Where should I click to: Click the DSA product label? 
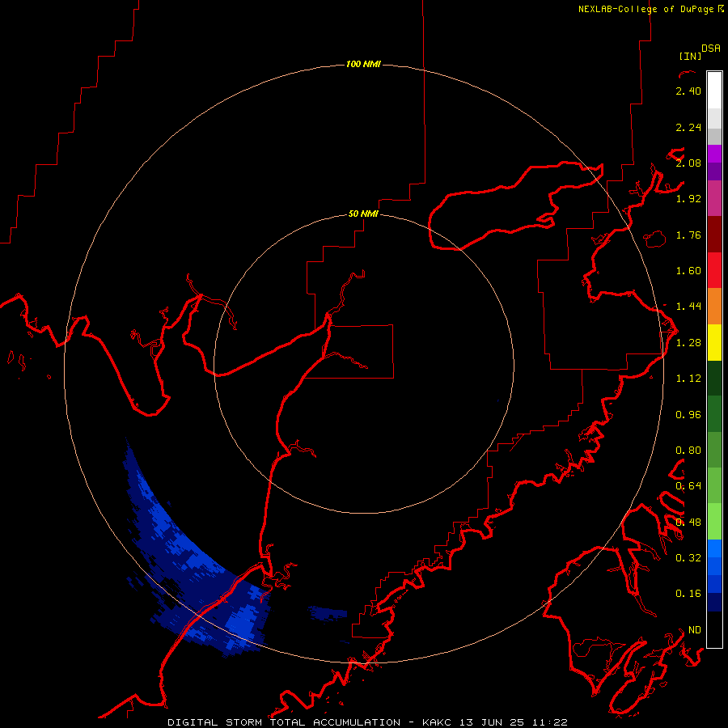point(711,49)
